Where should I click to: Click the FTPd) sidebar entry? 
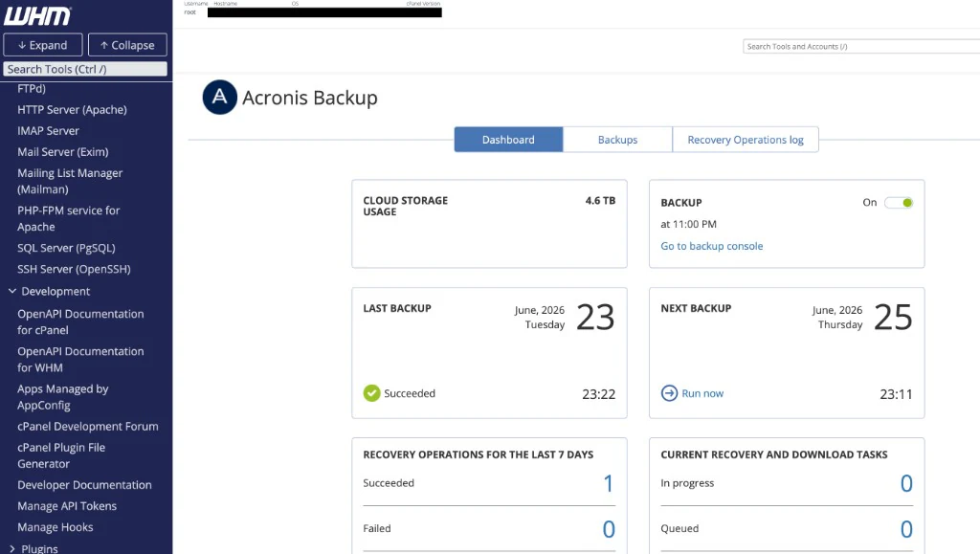32,89
